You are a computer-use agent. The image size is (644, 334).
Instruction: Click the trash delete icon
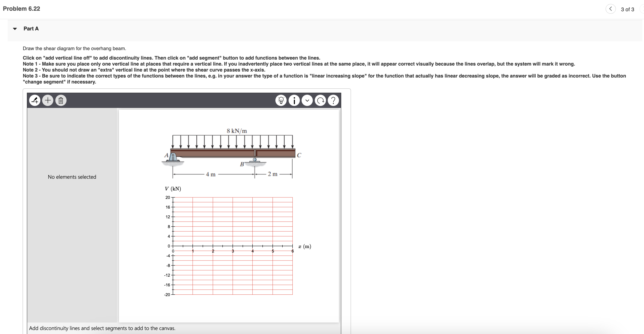pyautogui.click(x=61, y=100)
